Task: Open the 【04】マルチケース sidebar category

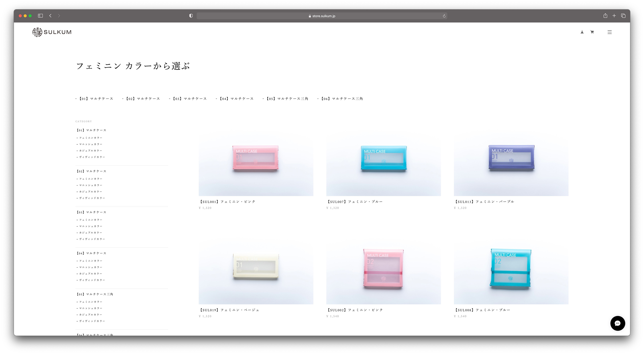Action: [x=92, y=253]
